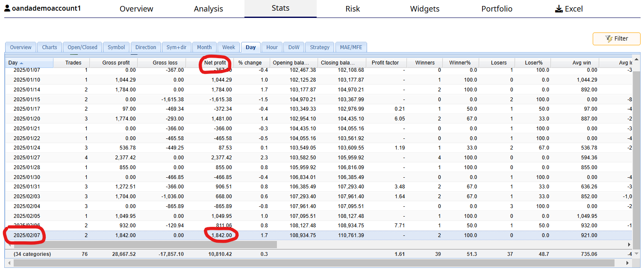The width and height of the screenshot is (644, 270).
Task: Select the 2025/01/10 row
Action: 318,80
